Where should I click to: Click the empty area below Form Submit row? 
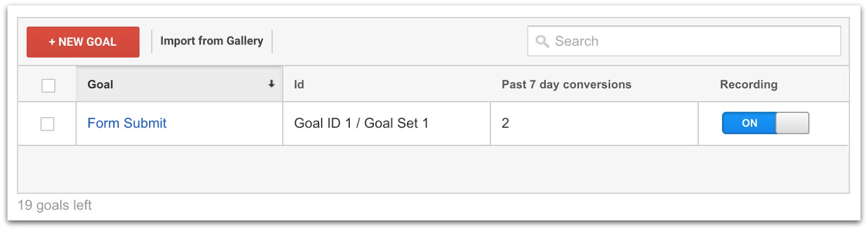(433, 169)
